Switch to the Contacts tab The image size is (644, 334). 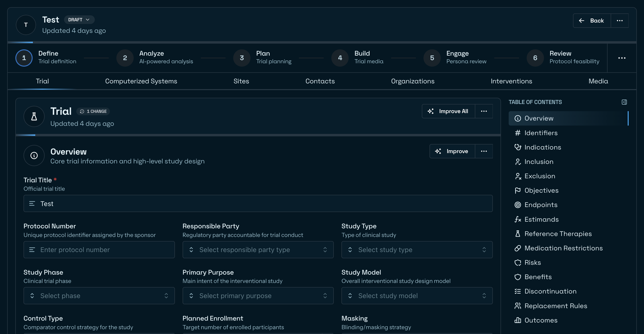point(320,81)
